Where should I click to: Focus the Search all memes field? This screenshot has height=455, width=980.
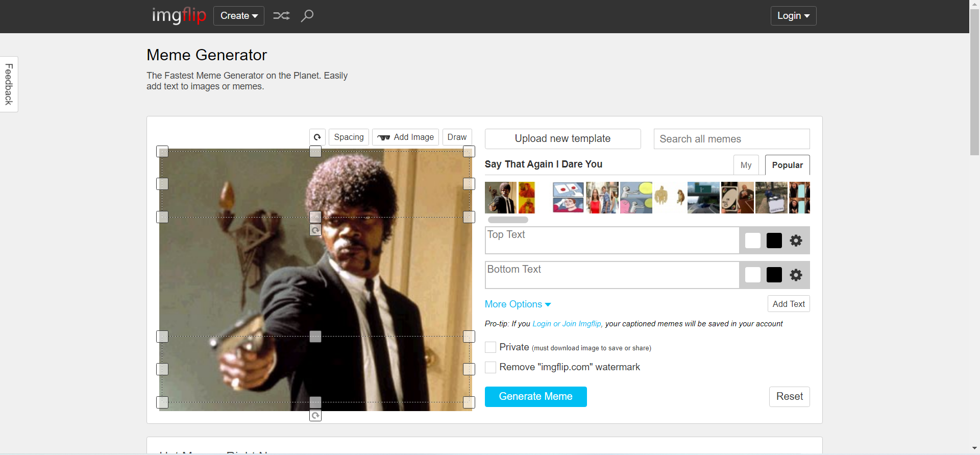[731, 139]
